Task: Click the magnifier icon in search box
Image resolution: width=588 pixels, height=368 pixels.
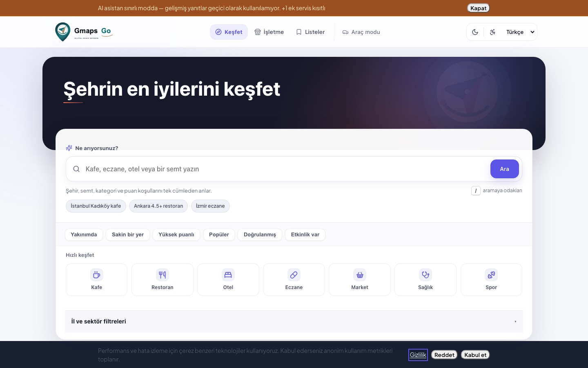Action: coord(76,169)
